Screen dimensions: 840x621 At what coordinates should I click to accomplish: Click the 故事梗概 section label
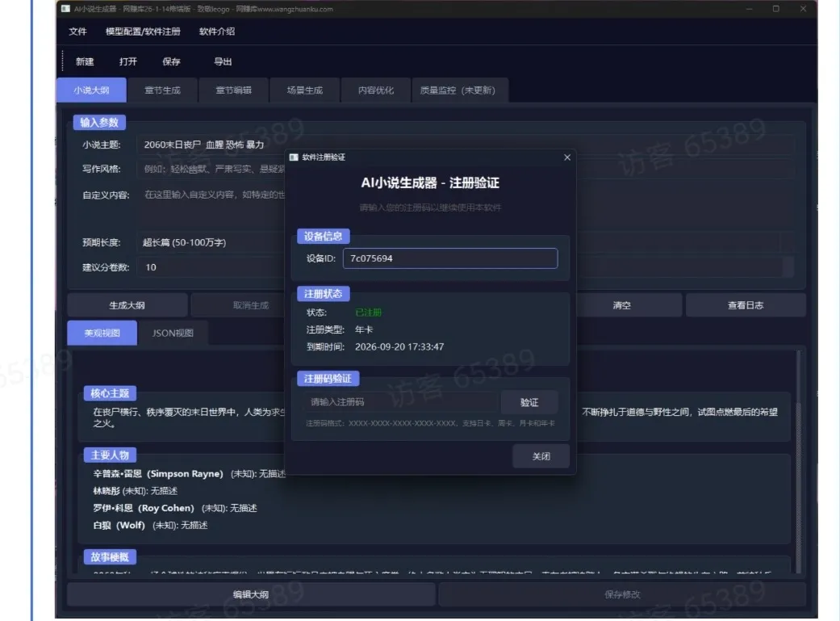click(x=110, y=557)
